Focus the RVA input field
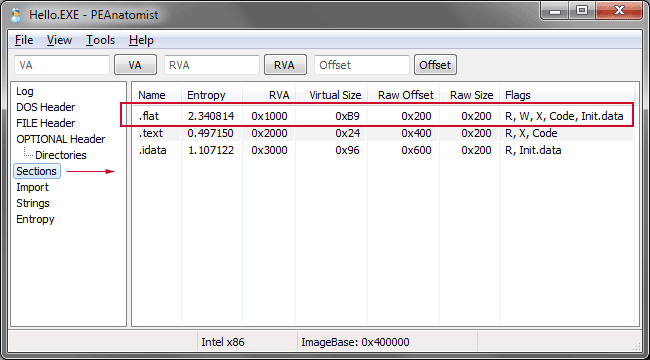Image resolution: width=650 pixels, height=360 pixels. tap(212, 65)
